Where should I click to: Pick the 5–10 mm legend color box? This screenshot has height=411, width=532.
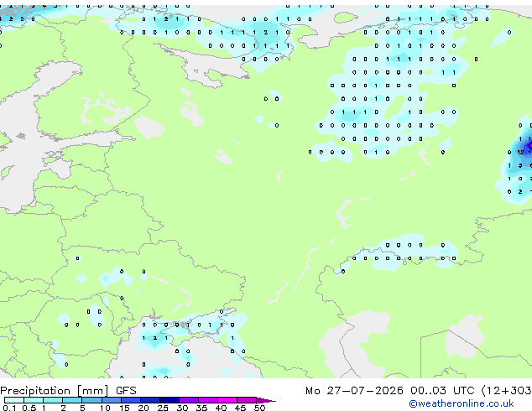click(x=91, y=400)
